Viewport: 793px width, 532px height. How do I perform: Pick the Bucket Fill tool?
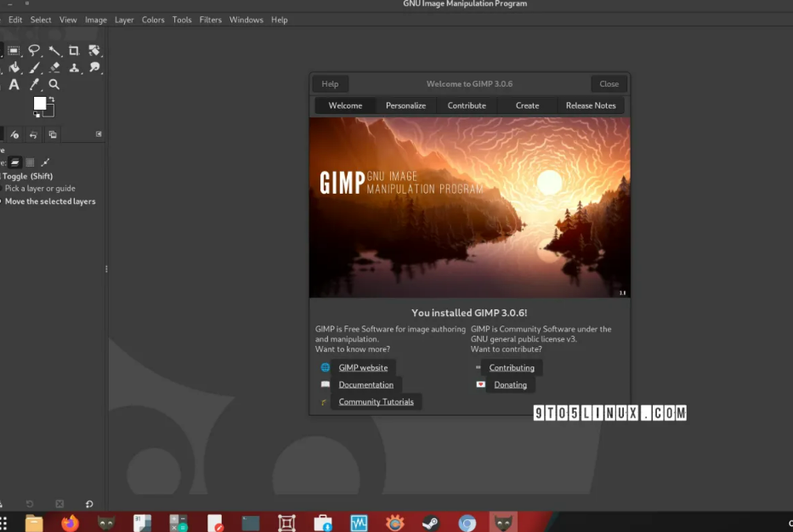(14, 68)
